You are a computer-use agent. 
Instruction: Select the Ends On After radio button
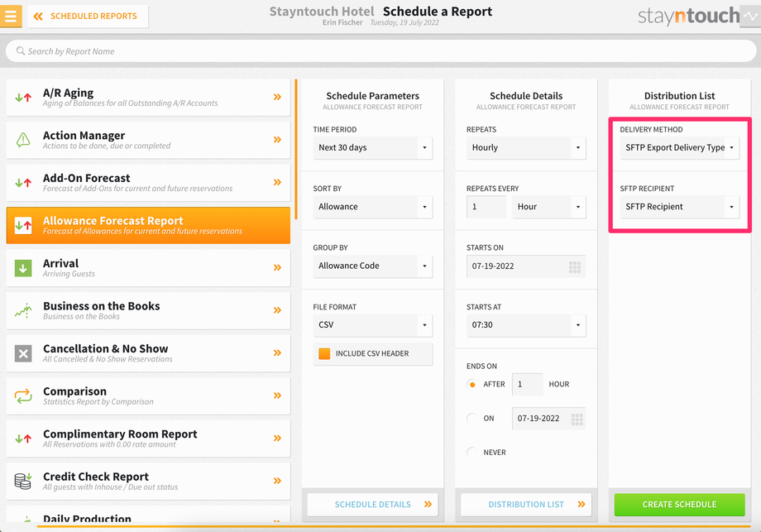click(471, 385)
